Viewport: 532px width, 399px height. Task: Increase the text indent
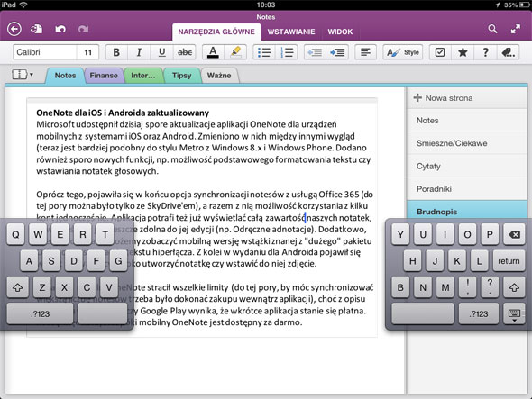[337, 52]
